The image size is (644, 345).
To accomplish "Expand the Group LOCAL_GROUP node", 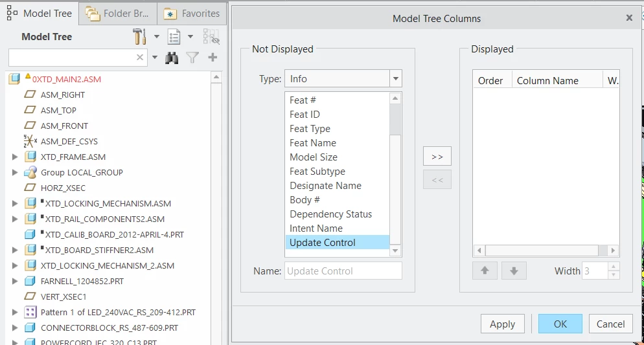I will [x=15, y=172].
